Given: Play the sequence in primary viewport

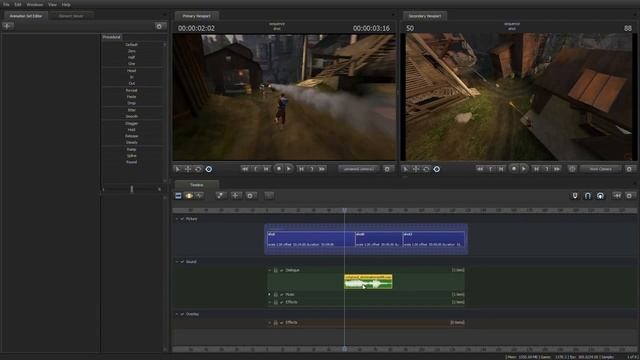Looking at the screenshot, I should point(289,169).
